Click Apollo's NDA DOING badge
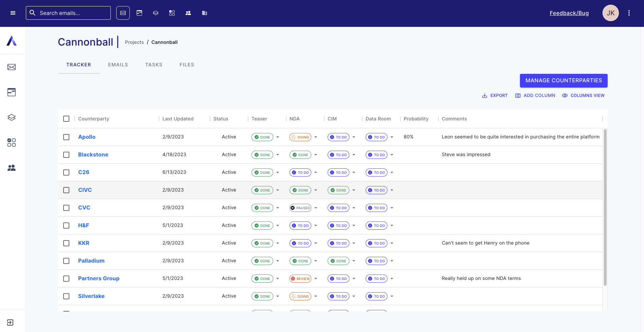The height and width of the screenshot is (332, 644). click(x=300, y=137)
